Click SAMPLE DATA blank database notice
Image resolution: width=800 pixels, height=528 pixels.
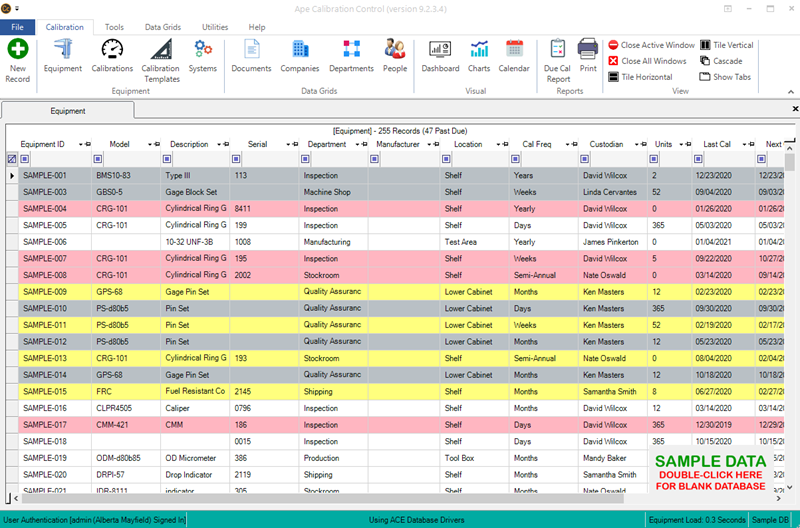[710, 473]
